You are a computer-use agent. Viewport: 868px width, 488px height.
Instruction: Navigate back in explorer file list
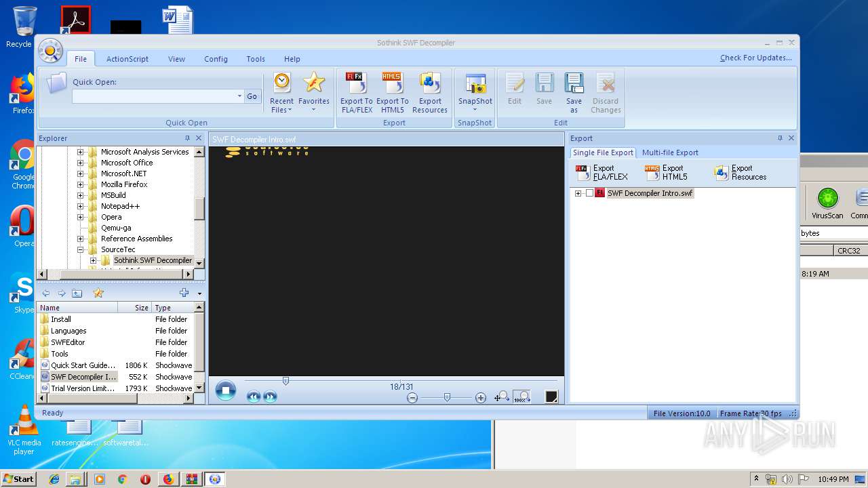click(45, 293)
